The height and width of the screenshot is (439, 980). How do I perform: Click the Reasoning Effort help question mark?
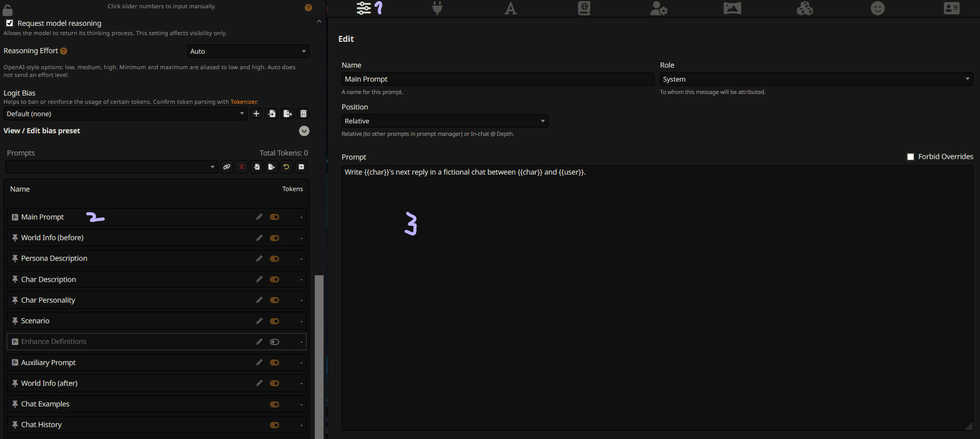coord(63,51)
